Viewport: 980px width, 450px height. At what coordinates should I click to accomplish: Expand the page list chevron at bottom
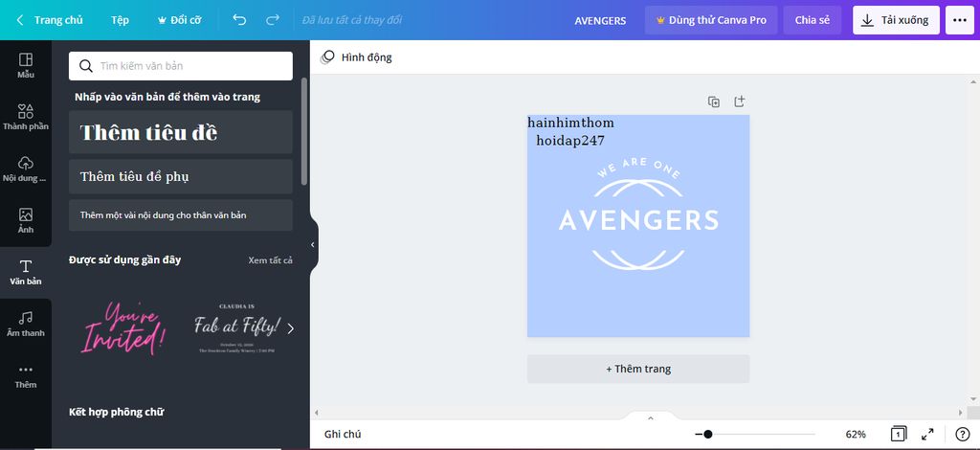coord(650,417)
